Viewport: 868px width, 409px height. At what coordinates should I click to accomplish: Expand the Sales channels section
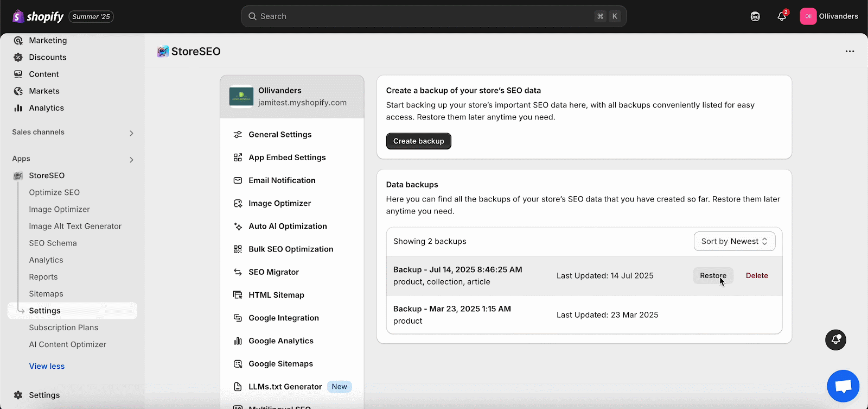coord(131,133)
